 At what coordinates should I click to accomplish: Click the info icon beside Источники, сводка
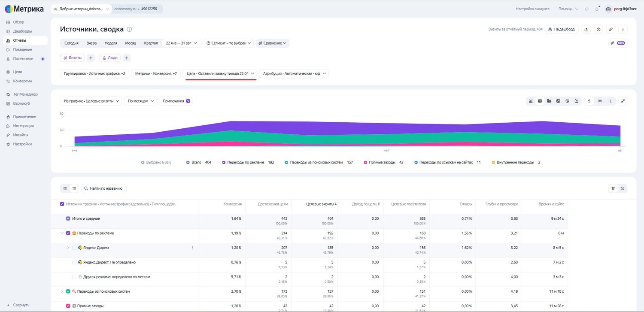[129, 29]
